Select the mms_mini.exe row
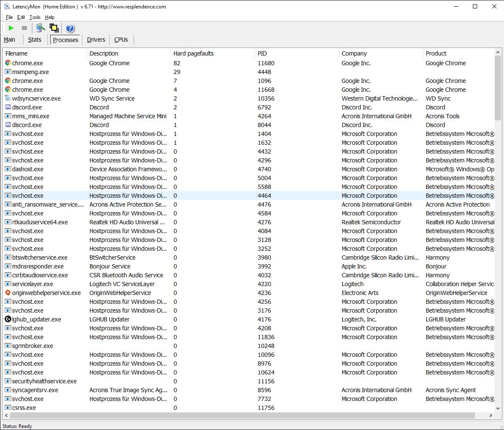 (x=249, y=116)
